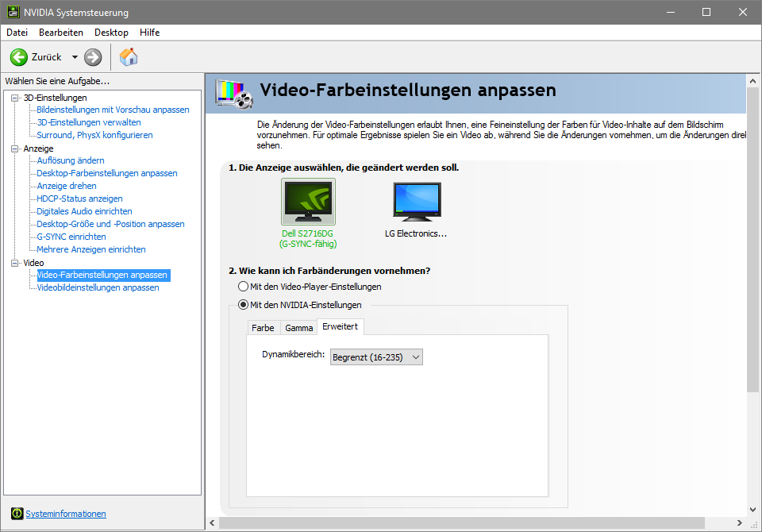762x532 pixels.
Task: Open the Hilfe menu
Action: (x=150, y=32)
